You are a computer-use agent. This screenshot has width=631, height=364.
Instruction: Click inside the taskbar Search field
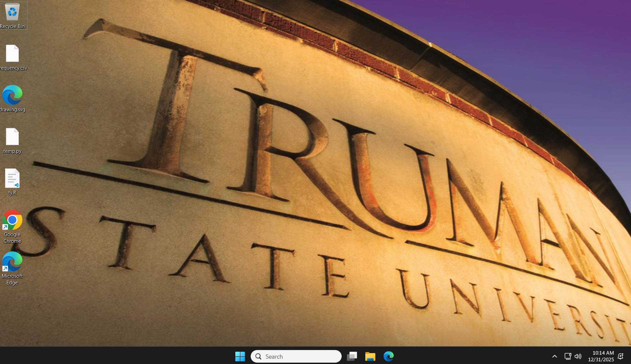[296, 356]
